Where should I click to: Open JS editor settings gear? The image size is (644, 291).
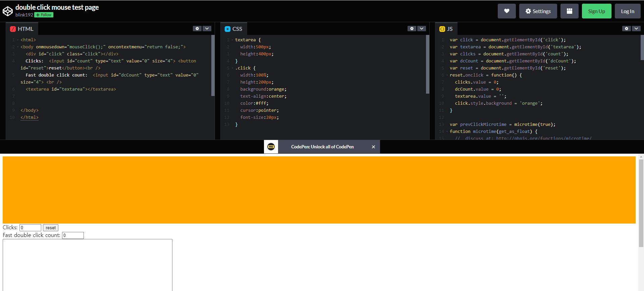click(x=627, y=29)
